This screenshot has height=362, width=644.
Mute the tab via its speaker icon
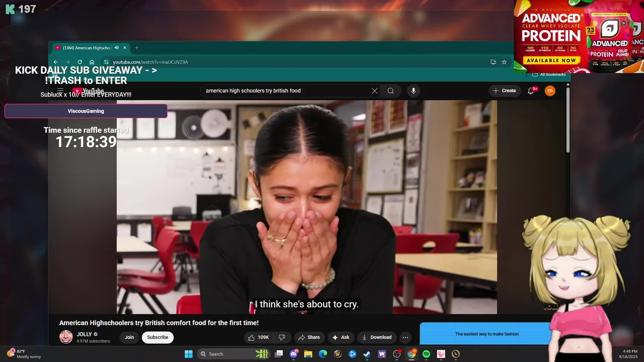[117, 48]
